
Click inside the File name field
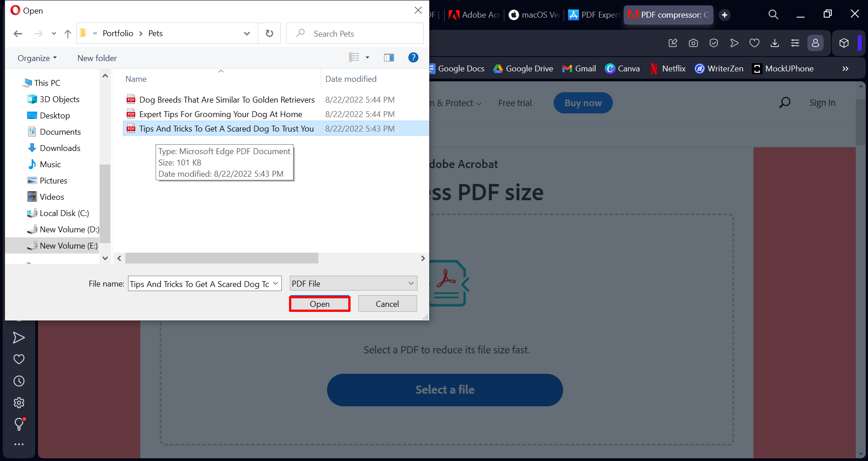[x=199, y=283]
